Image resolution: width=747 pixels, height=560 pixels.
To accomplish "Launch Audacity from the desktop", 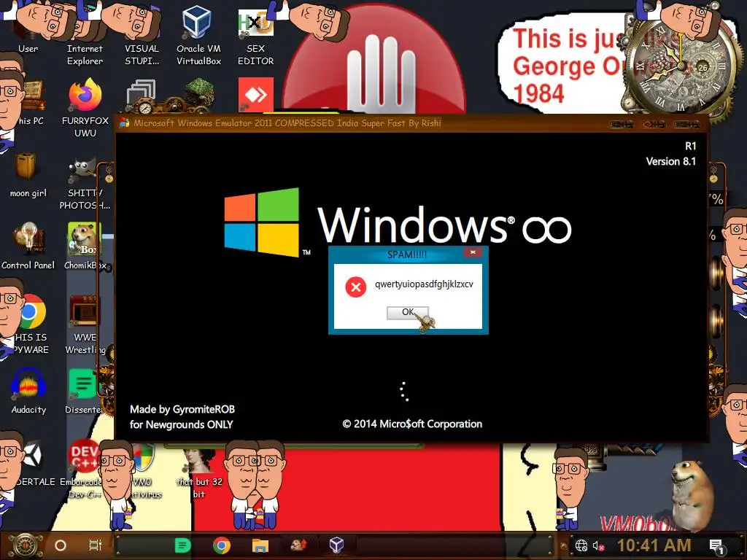I will 28,391.
